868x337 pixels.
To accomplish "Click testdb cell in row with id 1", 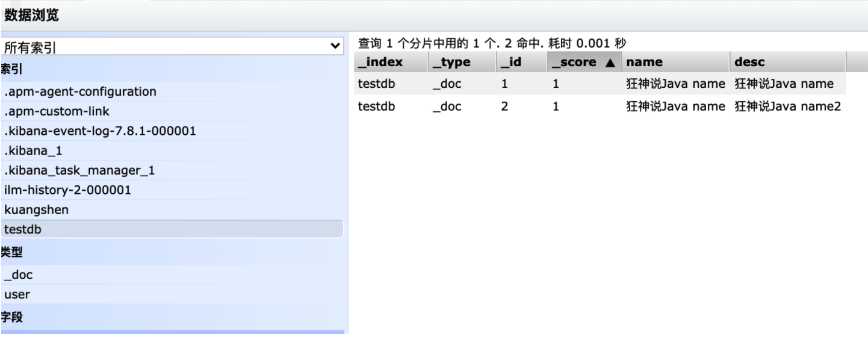I will (390, 85).
